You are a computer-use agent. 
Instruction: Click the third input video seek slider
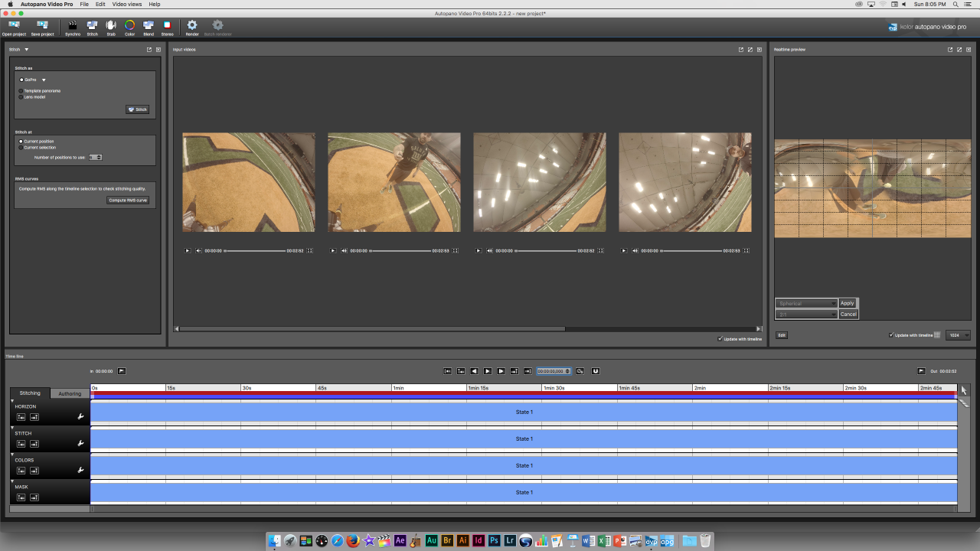[546, 250]
